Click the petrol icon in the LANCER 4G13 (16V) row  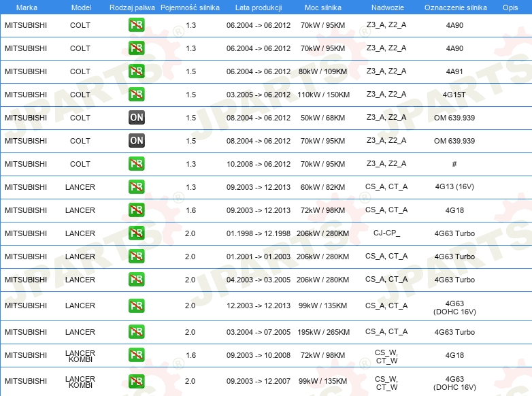pyautogui.click(x=136, y=186)
